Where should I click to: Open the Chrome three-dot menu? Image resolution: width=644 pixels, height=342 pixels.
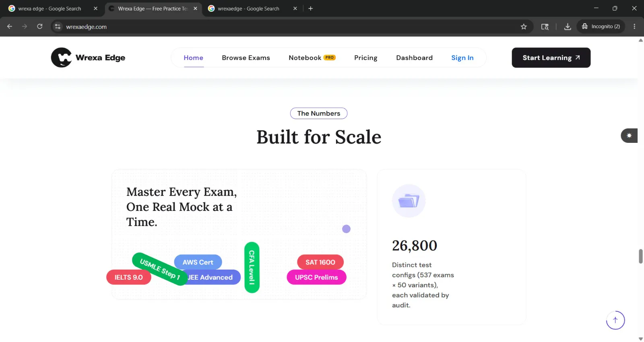634,27
